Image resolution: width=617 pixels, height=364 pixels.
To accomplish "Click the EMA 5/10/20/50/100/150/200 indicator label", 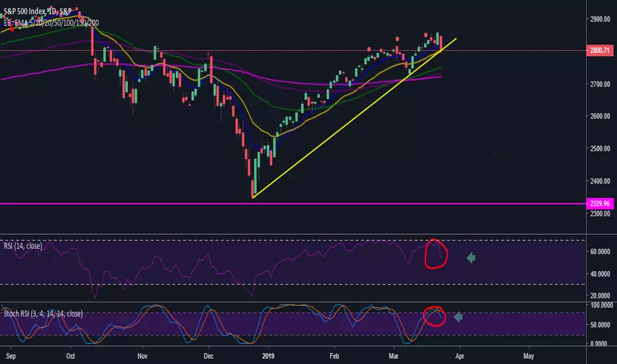I will coord(51,23).
